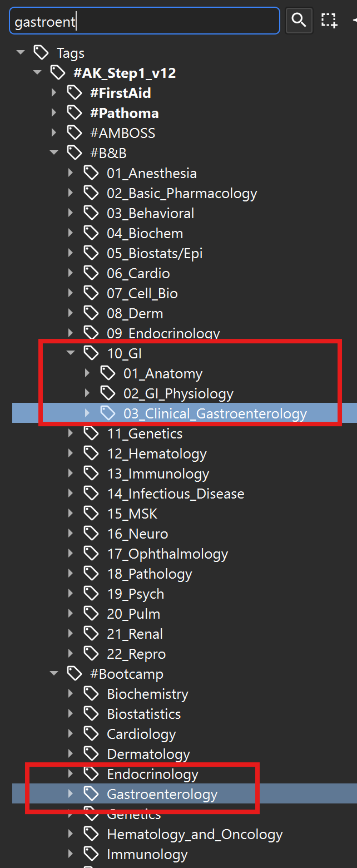Click the tag icon beside 16_Neuro
357x868 pixels.
91,534
